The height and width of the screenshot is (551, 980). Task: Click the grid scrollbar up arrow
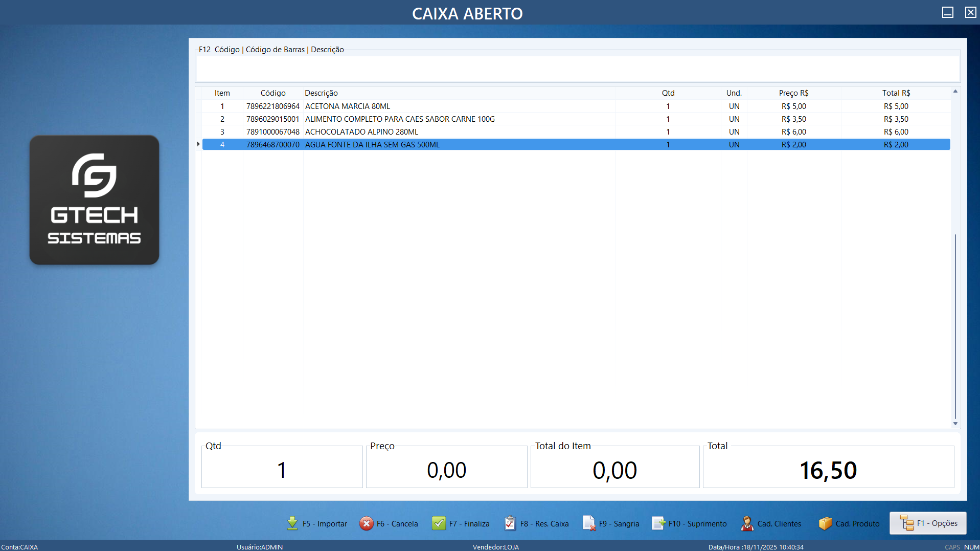coord(954,91)
